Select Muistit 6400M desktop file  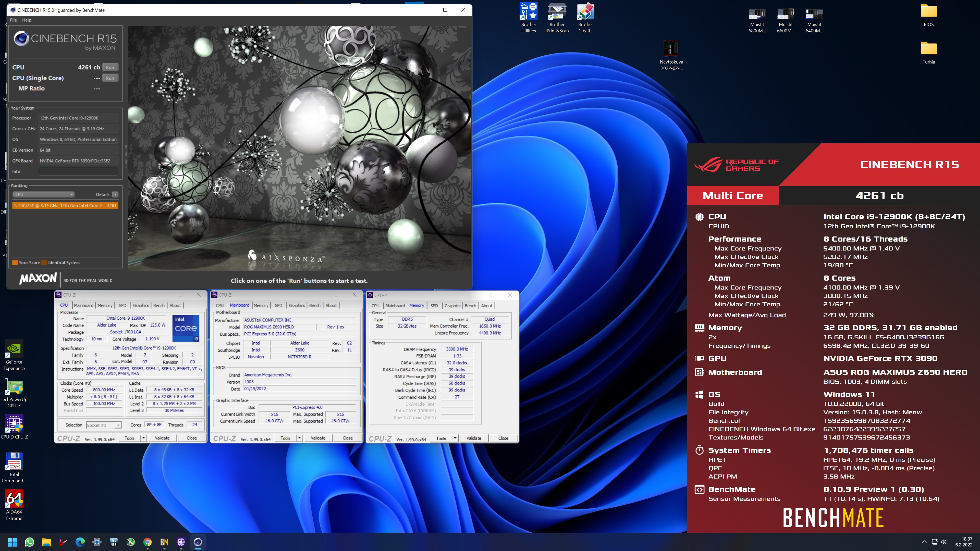814,21
